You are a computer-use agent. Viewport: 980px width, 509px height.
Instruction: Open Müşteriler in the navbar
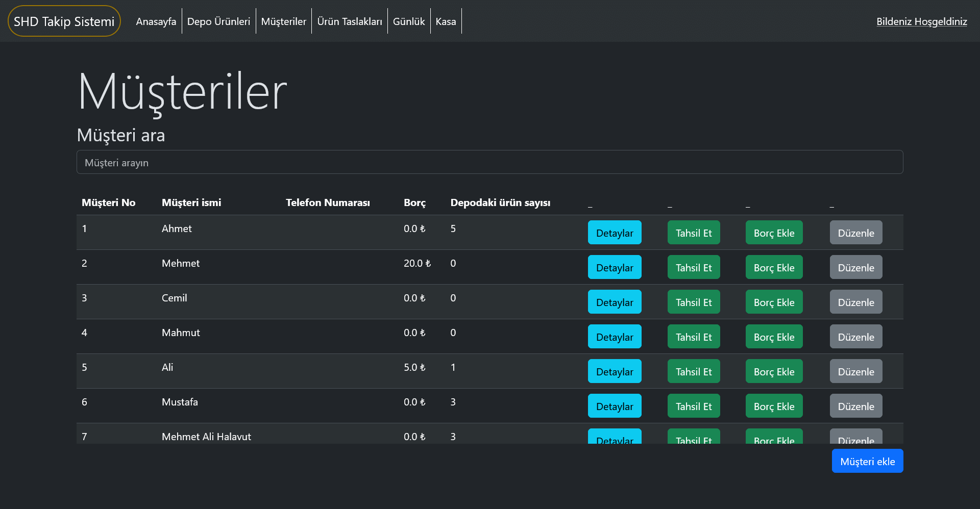(x=283, y=21)
